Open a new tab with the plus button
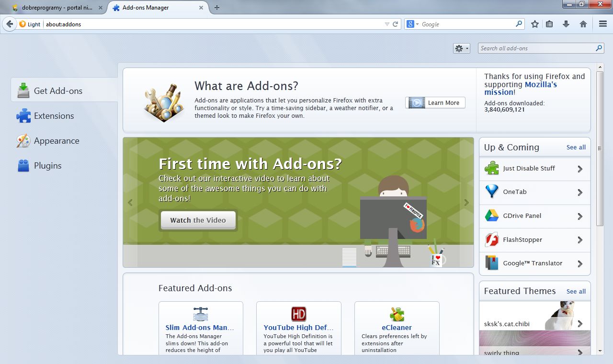This screenshot has width=613, height=364. pos(216,8)
